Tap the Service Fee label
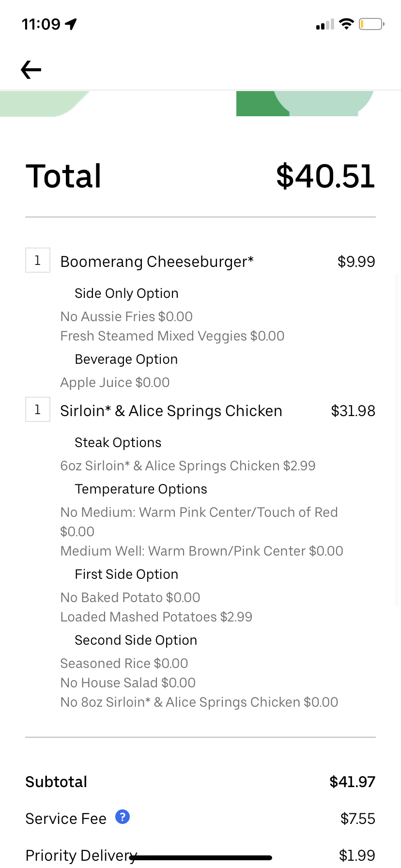This screenshot has height=868, width=401. click(x=66, y=819)
